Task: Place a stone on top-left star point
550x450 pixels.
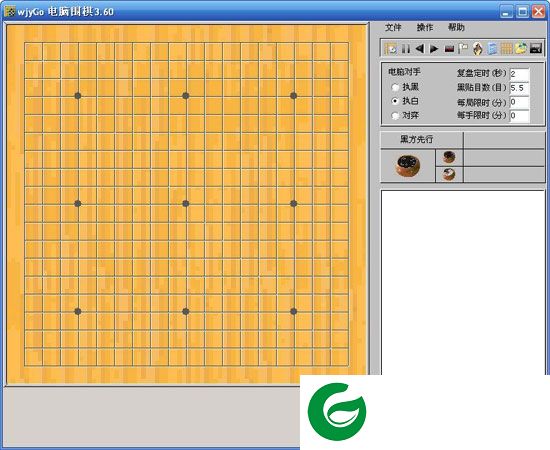Action: point(78,96)
